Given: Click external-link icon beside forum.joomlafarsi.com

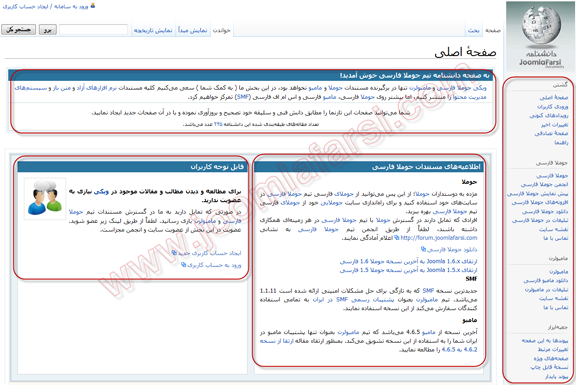Looking at the screenshot, I should coord(397,238).
